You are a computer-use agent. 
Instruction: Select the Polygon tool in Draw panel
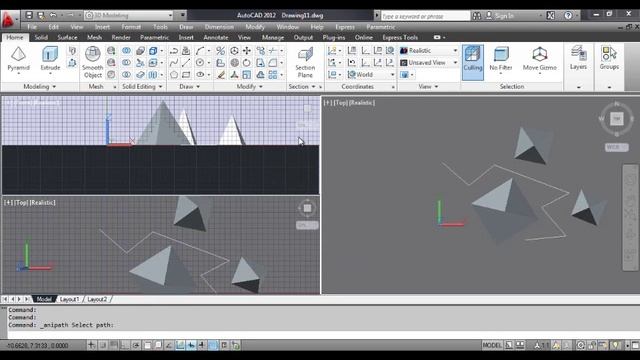174,75
